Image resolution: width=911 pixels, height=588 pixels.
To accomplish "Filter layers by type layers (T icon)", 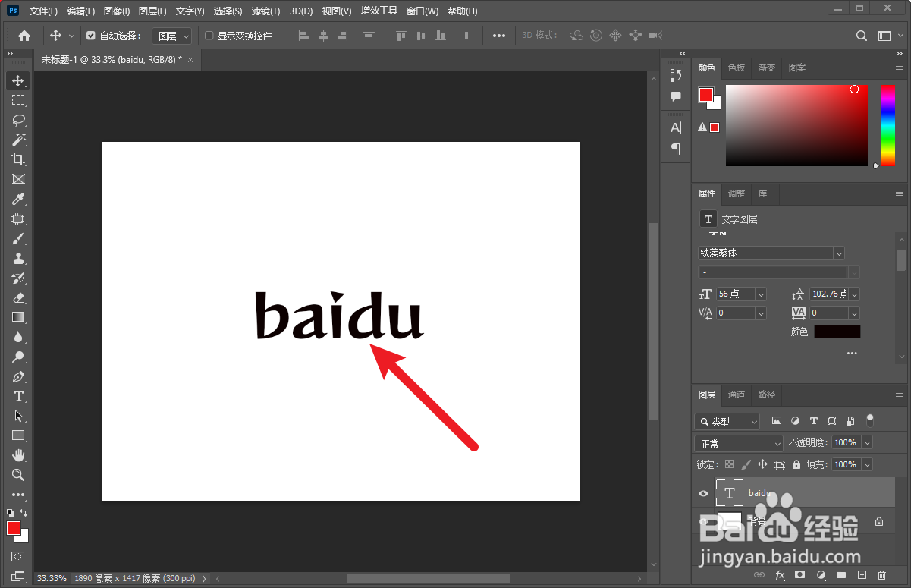I will coord(814,421).
